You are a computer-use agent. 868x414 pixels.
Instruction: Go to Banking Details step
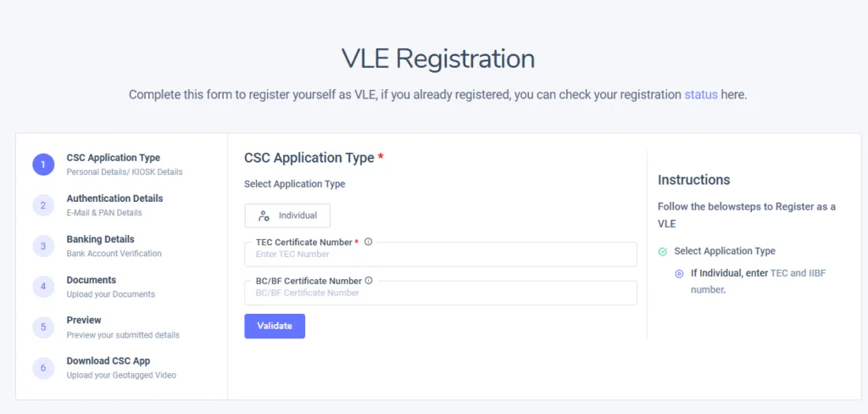100,239
